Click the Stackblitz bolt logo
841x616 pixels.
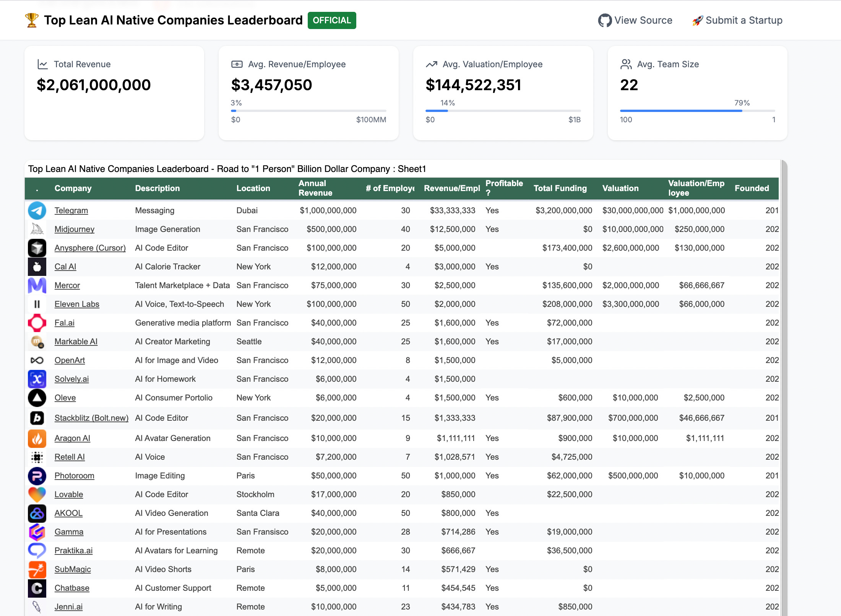(x=37, y=418)
